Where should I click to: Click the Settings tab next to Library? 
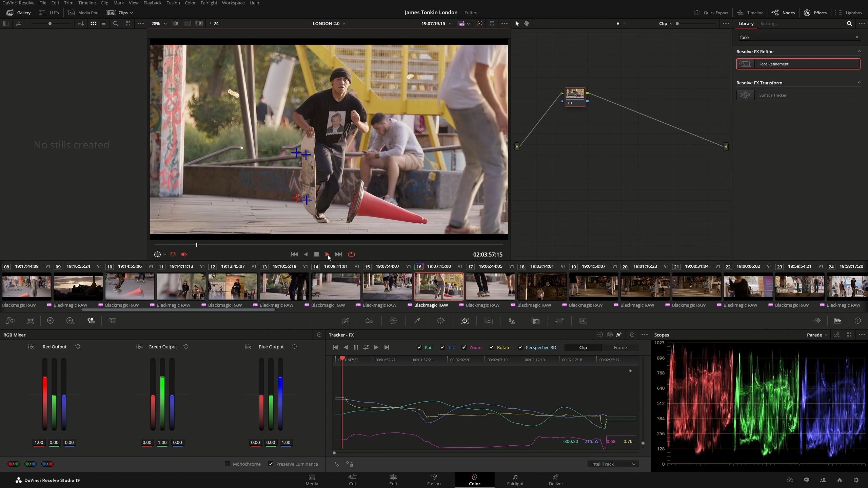pos(769,23)
